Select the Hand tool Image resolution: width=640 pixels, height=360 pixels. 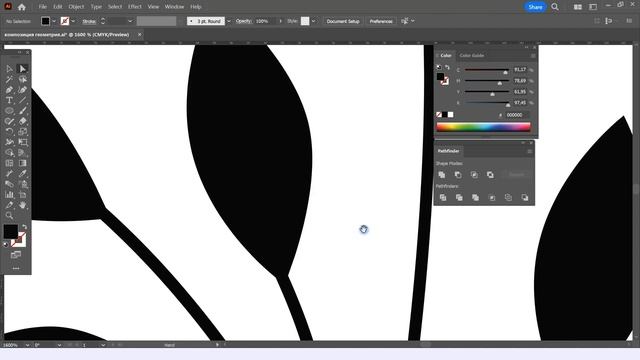[22, 205]
